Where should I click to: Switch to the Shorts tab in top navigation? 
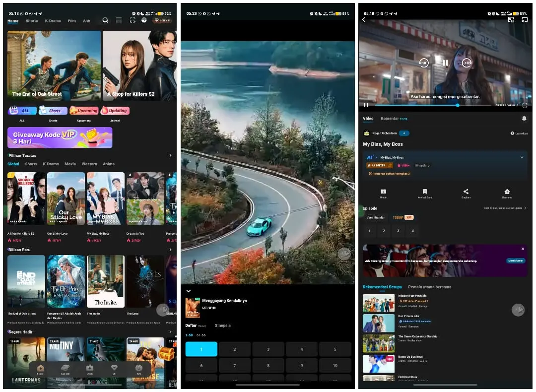[32, 21]
